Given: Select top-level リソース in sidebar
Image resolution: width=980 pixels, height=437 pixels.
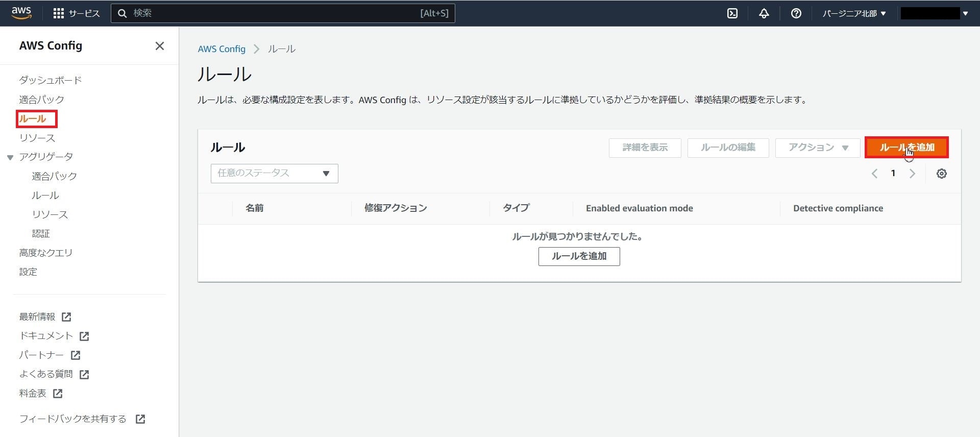Looking at the screenshot, I should coord(37,138).
